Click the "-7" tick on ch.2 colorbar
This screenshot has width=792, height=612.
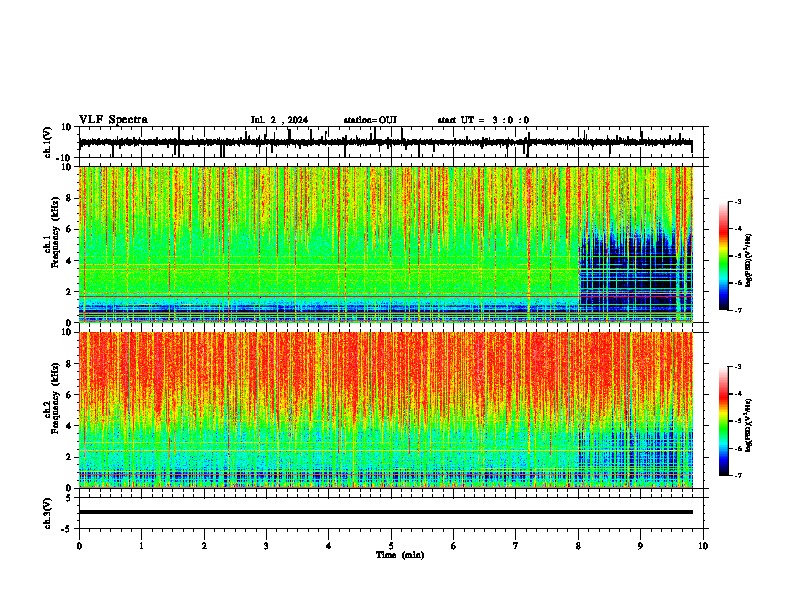tap(738, 475)
